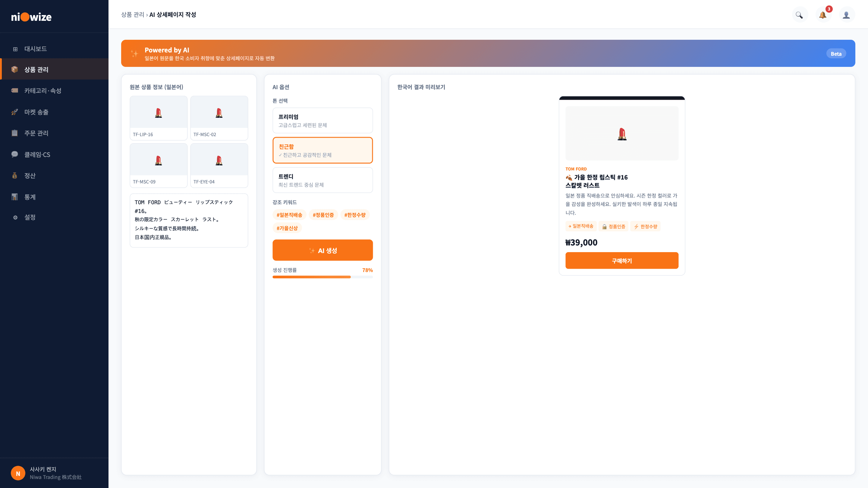Open the search icon in header

click(x=799, y=15)
